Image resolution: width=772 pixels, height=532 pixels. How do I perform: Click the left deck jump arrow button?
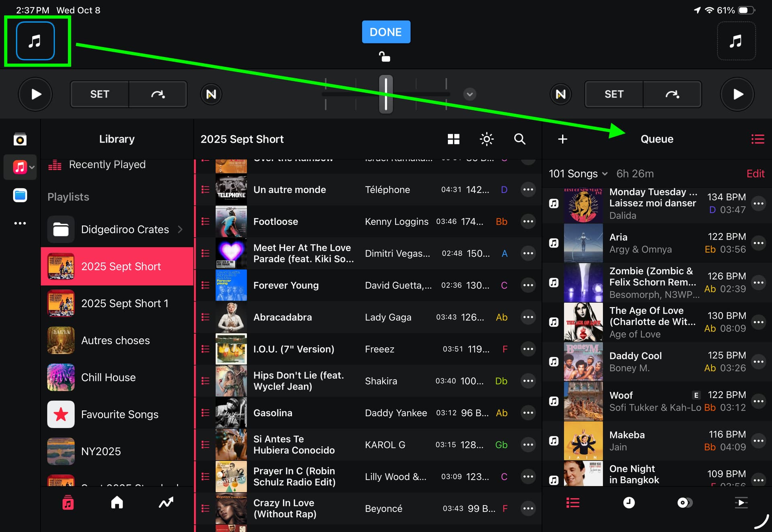(x=158, y=94)
